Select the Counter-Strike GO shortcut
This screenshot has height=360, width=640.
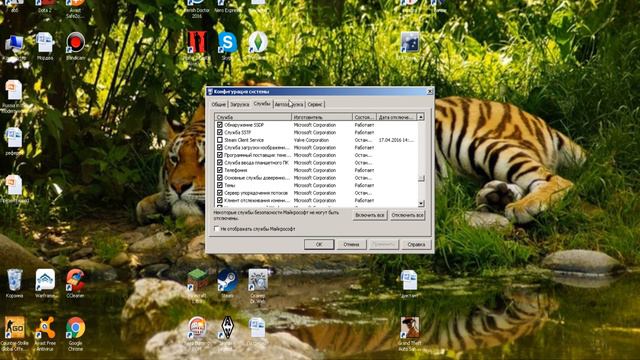pos(15,333)
